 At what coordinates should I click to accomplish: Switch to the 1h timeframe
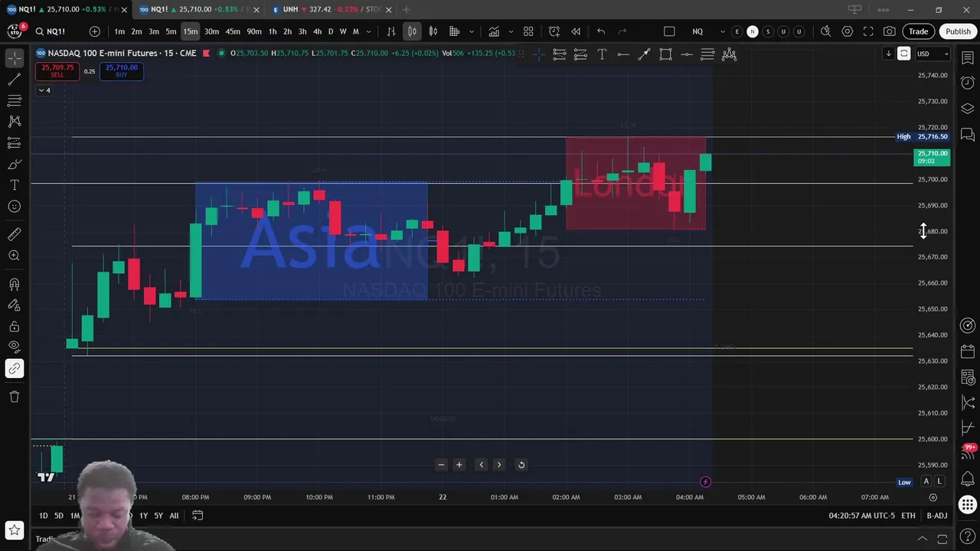click(273, 31)
